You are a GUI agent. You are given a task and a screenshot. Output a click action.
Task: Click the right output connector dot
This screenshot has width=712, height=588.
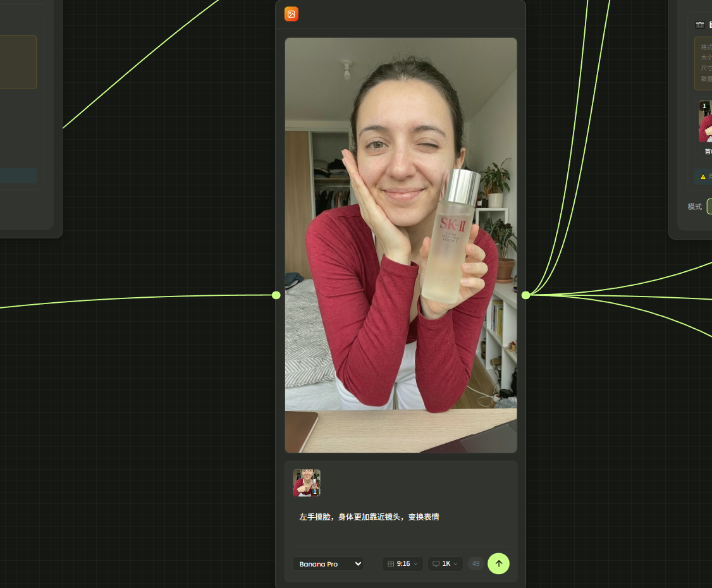coord(525,295)
